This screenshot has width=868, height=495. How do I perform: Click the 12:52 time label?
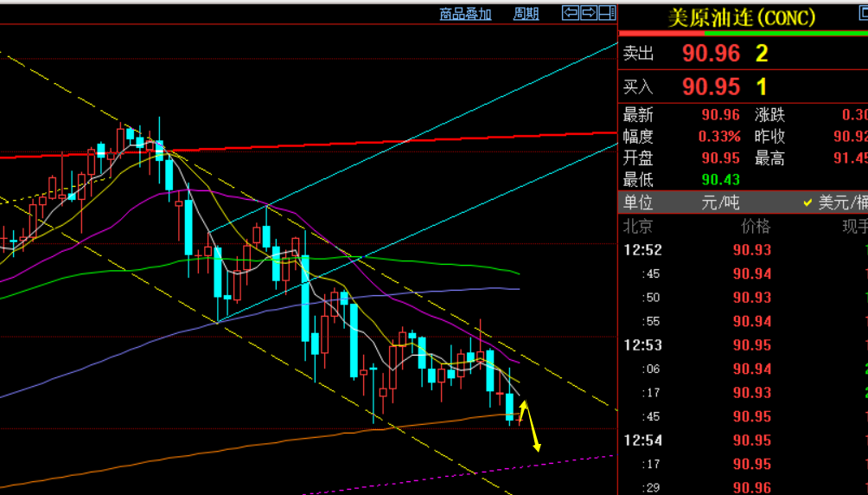pyautogui.click(x=642, y=250)
